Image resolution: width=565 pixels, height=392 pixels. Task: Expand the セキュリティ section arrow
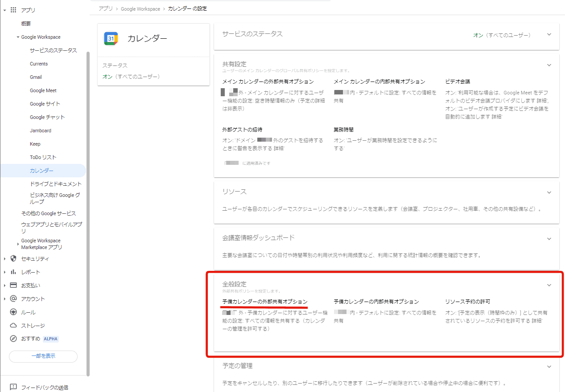click(4, 259)
